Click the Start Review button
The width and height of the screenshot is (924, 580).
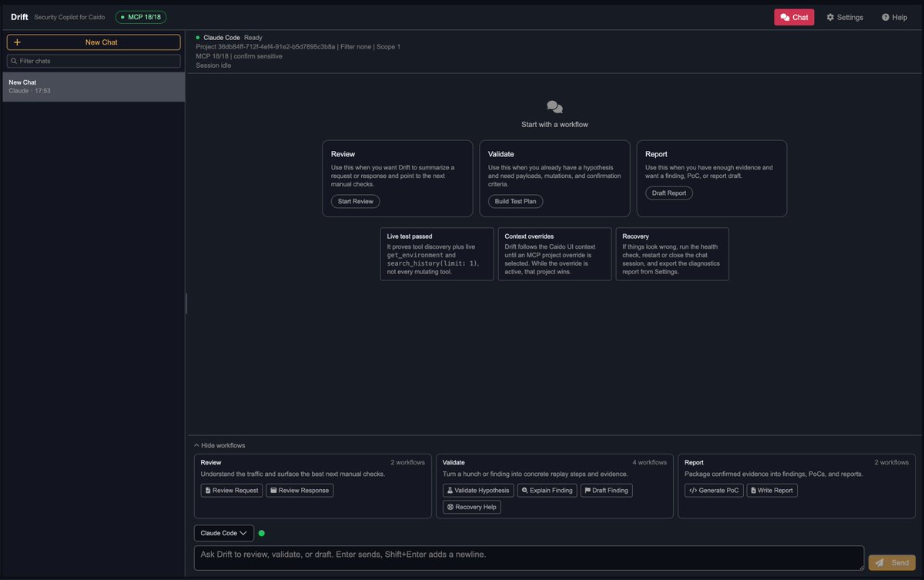point(355,201)
